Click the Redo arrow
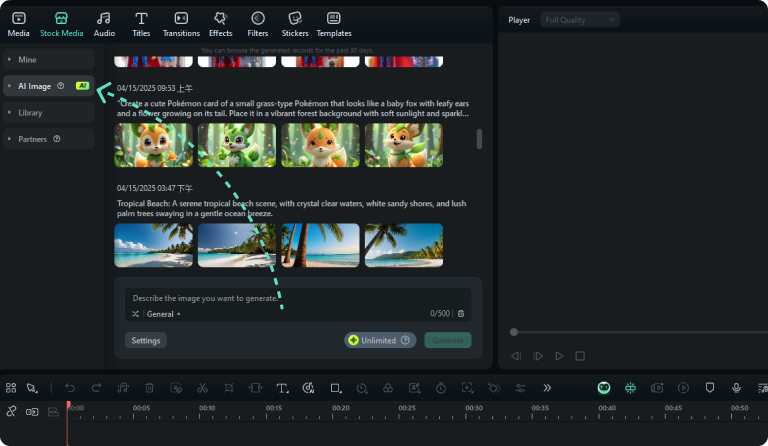The image size is (768, 446). click(96, 388)
